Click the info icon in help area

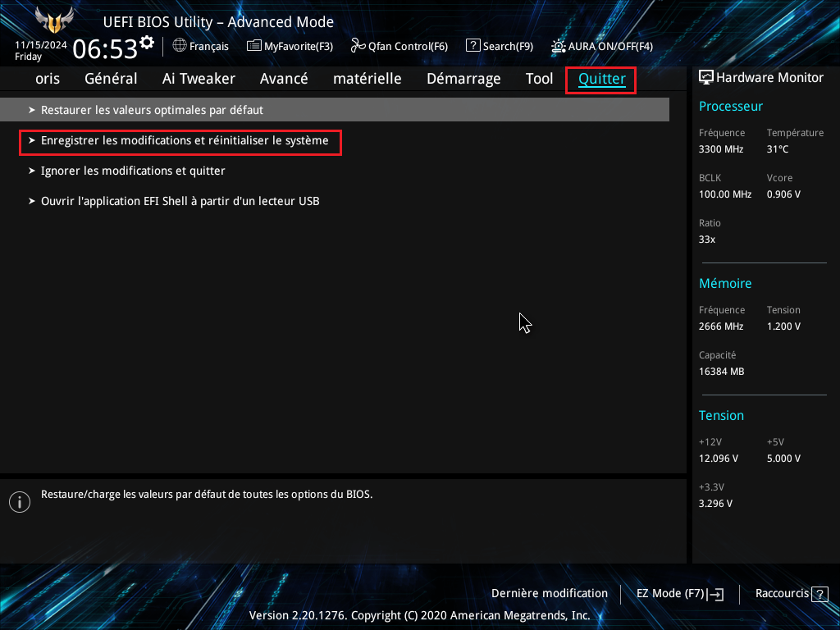(x=20, y=502)
